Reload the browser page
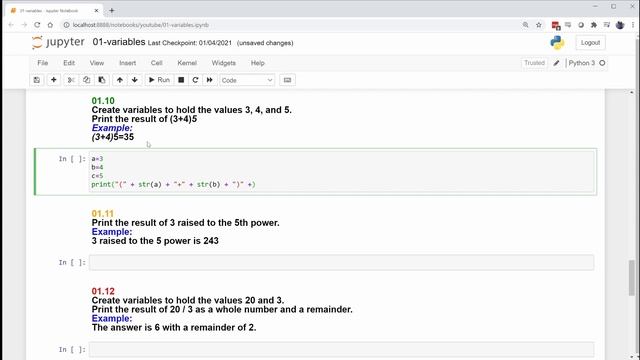This screenshot has height=360, width=640. [37, 25]
